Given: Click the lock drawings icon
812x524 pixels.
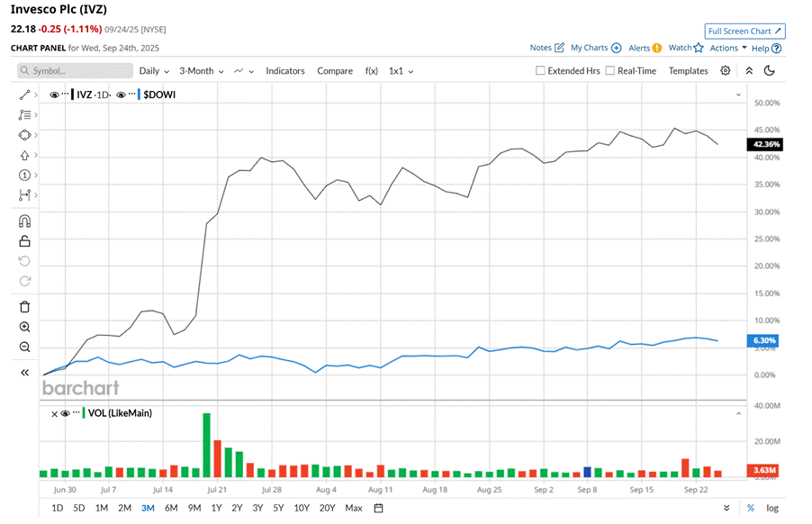Looking at the screenshot, I should 24,241.
